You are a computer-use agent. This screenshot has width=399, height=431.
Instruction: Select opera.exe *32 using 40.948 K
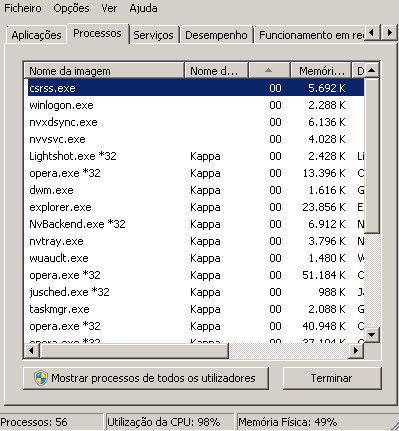(x=195, y=326)
